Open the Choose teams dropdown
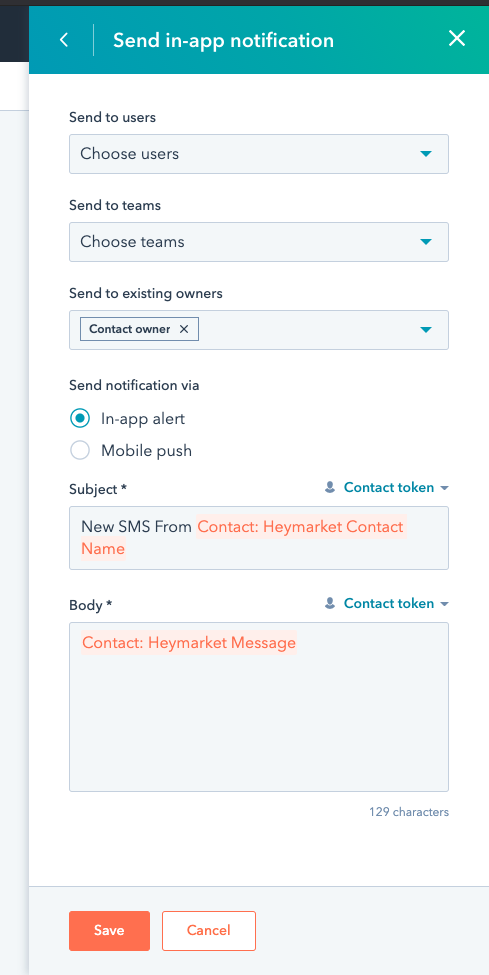 pyautogui.click(x=259, y=241)
